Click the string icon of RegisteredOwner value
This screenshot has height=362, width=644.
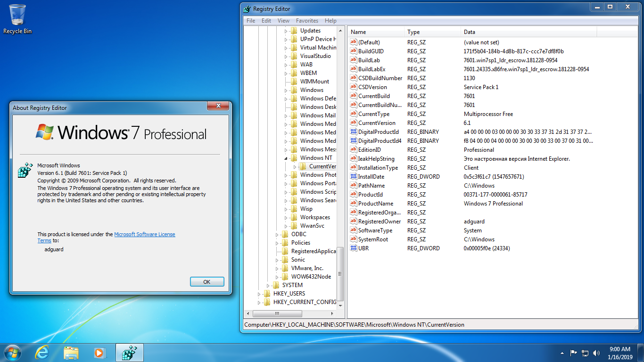(353, 221)
